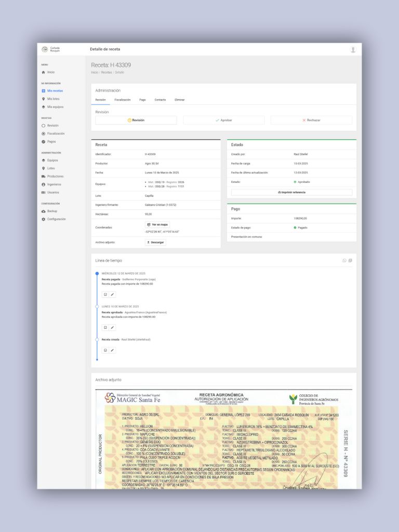399x532 pixels.
Task: Edit the 'Receta pagada' timeline entry with pencil
Action: pos(112,294)
